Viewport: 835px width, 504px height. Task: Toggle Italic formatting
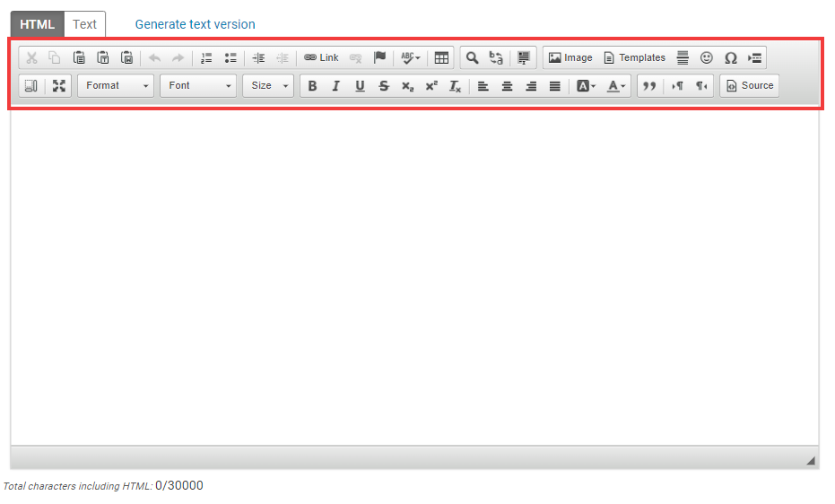point(335,86)
